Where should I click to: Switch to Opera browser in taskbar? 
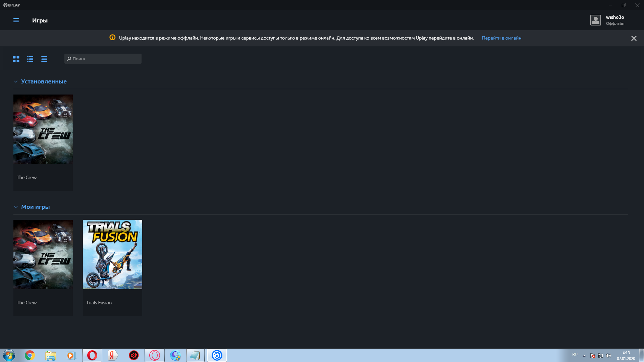coord(92,355)
